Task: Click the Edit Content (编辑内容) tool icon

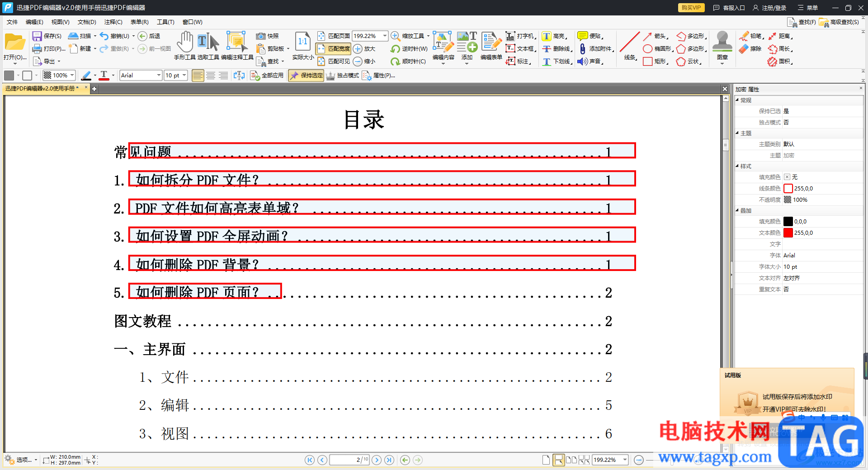Action: pos(443,42)
